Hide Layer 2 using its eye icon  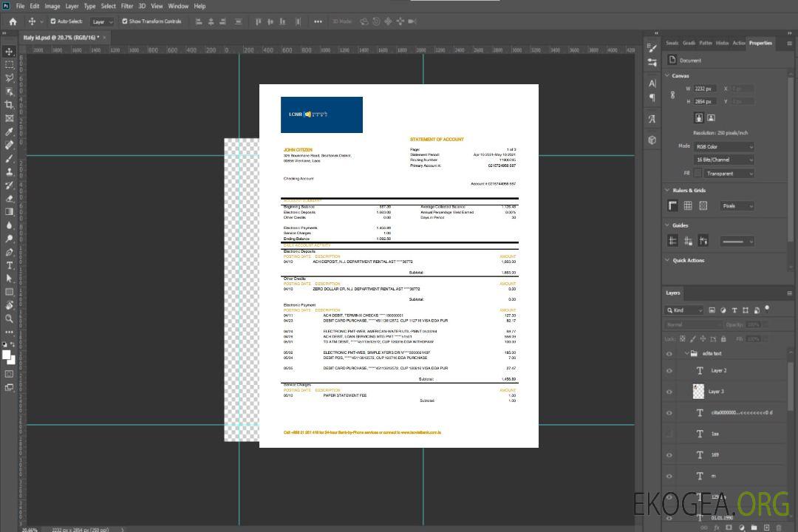pos(669,371)
